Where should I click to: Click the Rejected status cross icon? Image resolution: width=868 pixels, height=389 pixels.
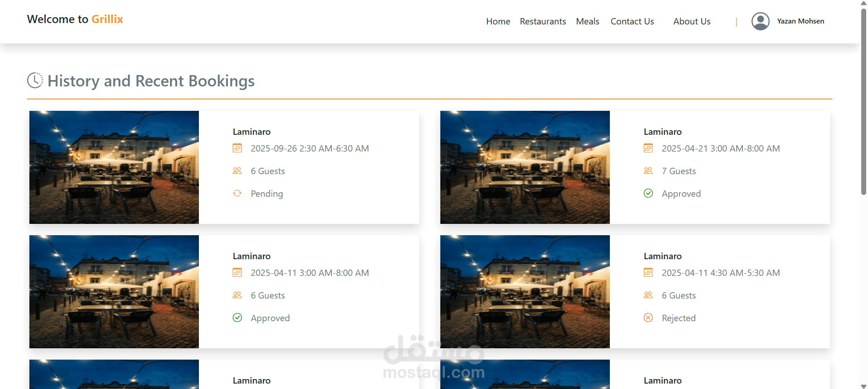pyautogui.click(x=648, y=318)
